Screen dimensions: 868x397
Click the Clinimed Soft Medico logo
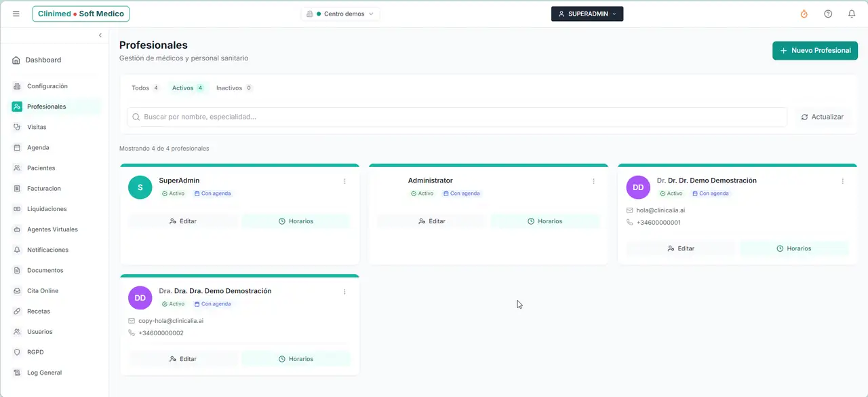click(x=81, y=14)
